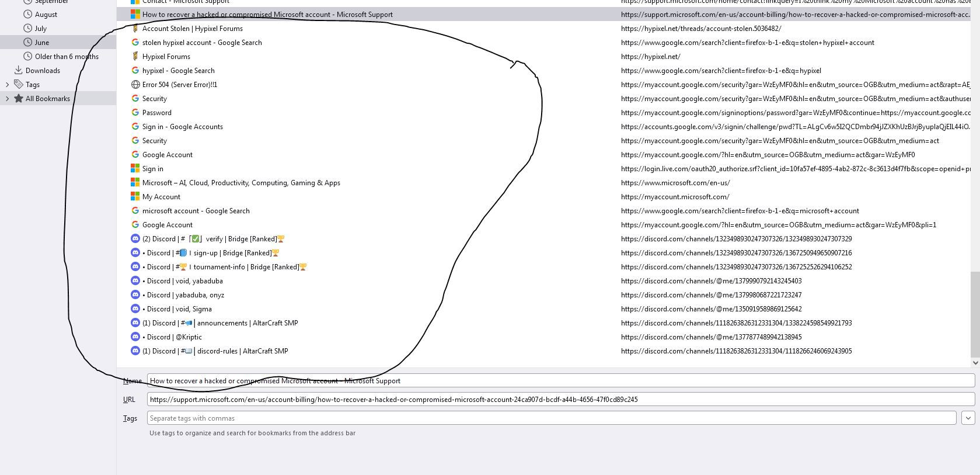Click Discord icon beside @Kriptic entry
Viewport: 980px width, 475px height.
135,337
